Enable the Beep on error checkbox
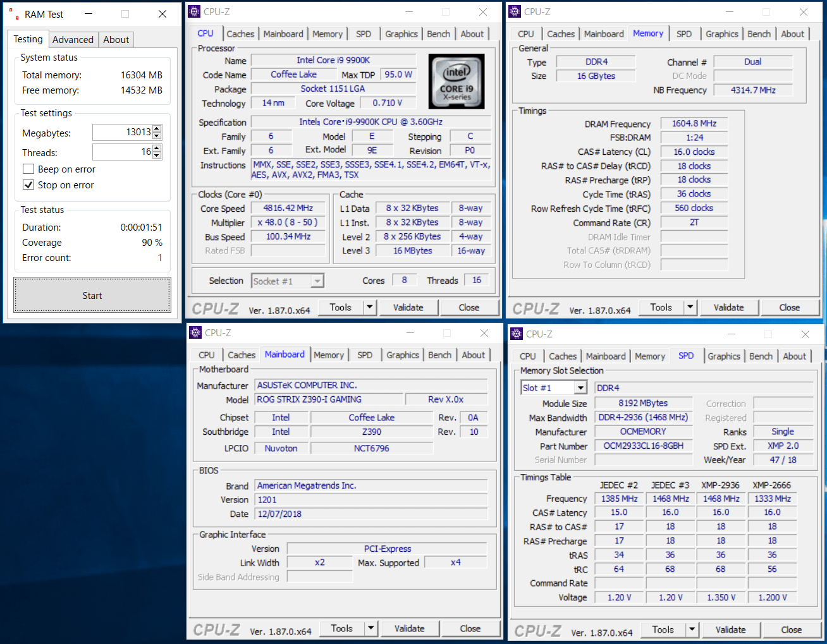 coord(28,169)
